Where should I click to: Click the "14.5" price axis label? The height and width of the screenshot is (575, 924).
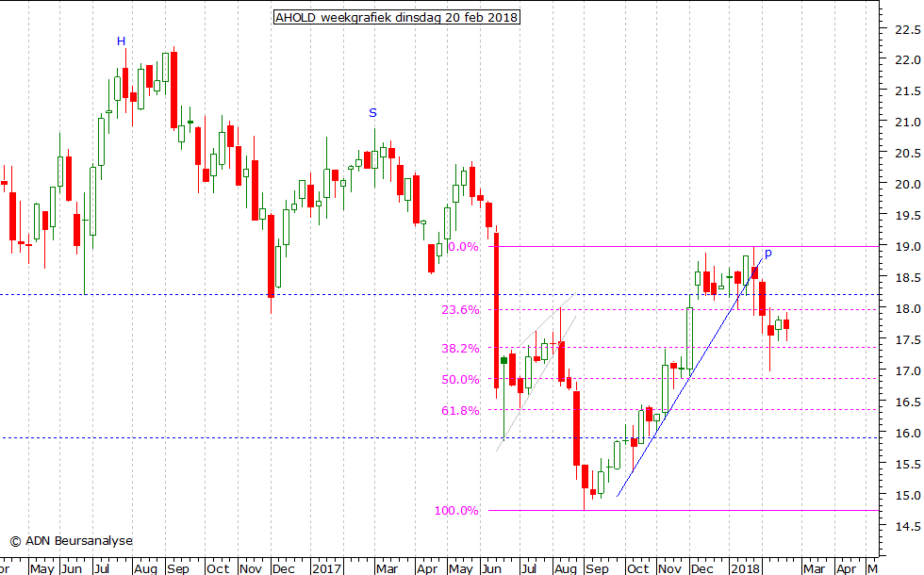(x=907, y=527)
